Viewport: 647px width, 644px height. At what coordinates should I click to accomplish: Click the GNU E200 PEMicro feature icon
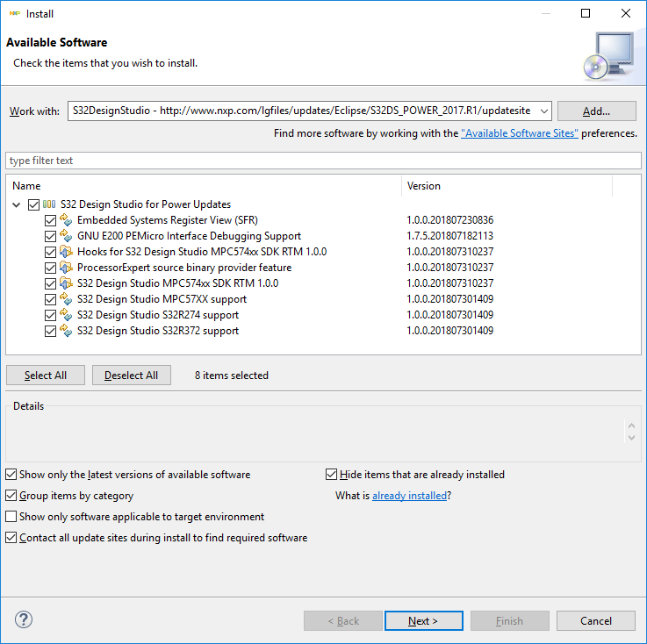(66, 236)
